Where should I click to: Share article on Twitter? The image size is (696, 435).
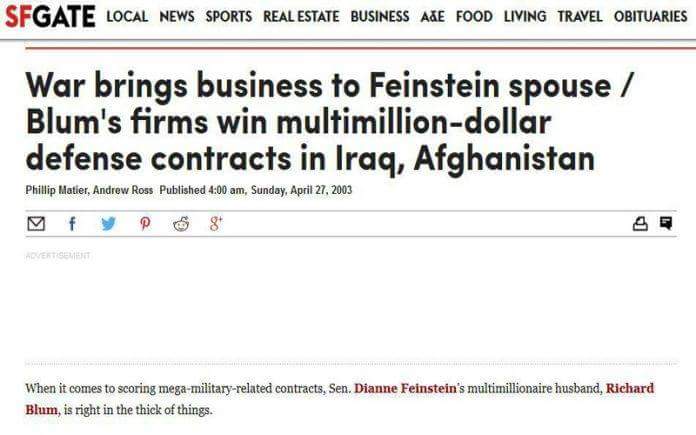(108, 224)
